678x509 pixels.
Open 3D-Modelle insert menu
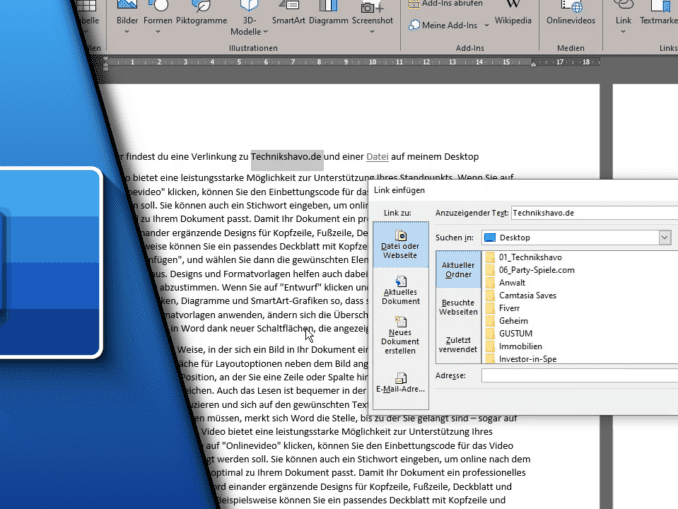tap(249, 18)
